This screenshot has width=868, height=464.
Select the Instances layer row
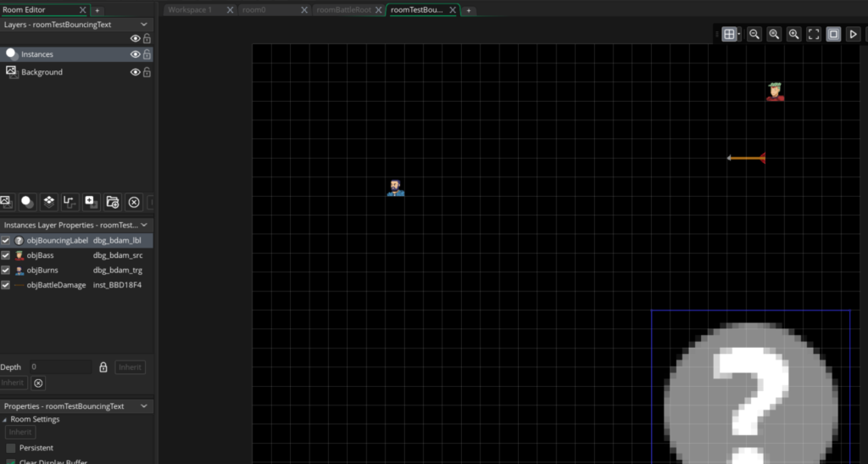click(77, 54)
